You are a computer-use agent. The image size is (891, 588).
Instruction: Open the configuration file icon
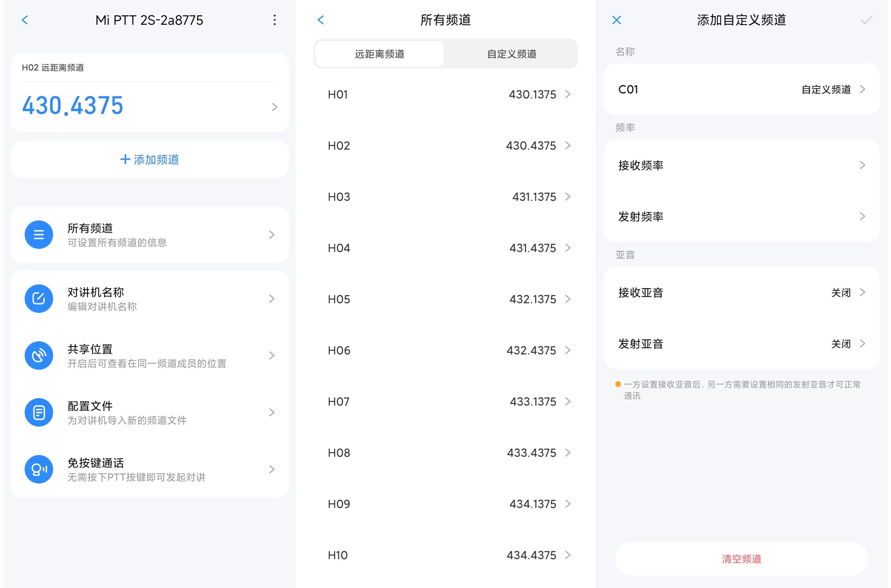[39, 412]
